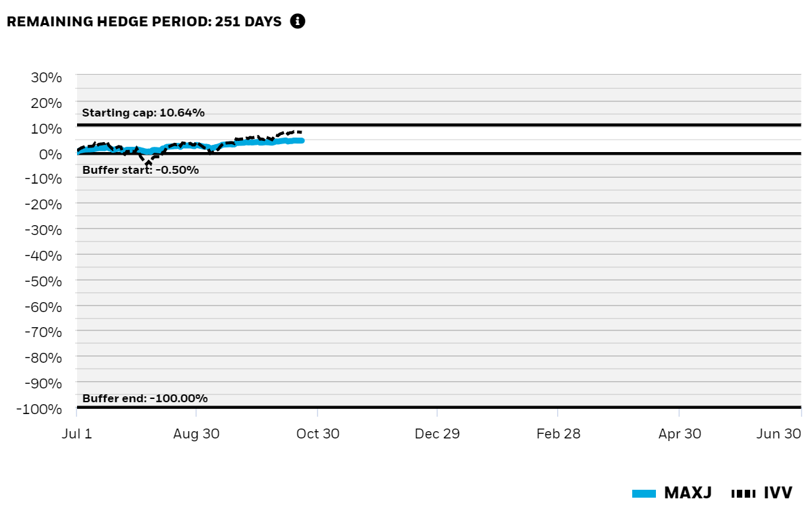
Task: Click the lowest dip of the dashed IVV line
Action: [x=148, y=164]
